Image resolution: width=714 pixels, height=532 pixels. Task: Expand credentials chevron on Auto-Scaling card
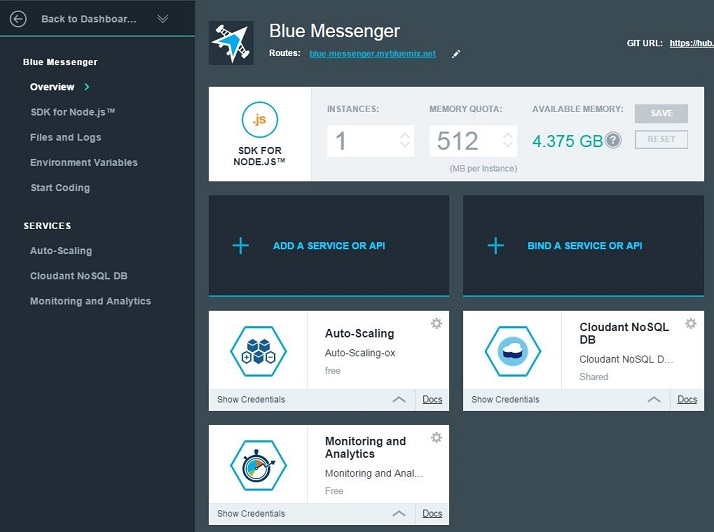point(399,399)
